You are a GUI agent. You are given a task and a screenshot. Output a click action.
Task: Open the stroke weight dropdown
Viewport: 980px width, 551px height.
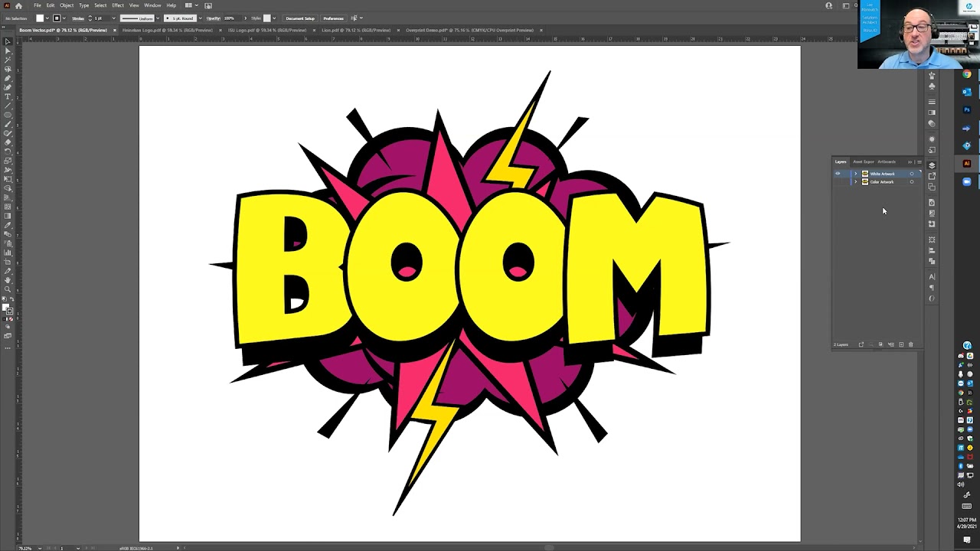coord(114,18)
